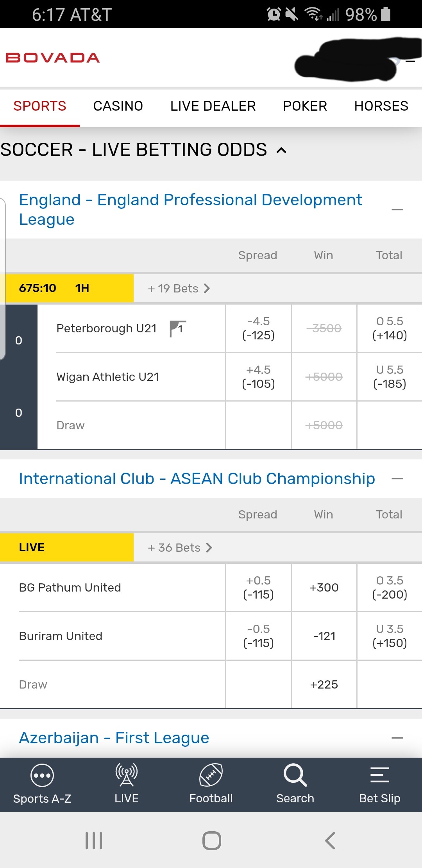Collapse ASEAN Club Championship section
The height and width of the screenshot is (868, 422).
[x=397, y=479]
